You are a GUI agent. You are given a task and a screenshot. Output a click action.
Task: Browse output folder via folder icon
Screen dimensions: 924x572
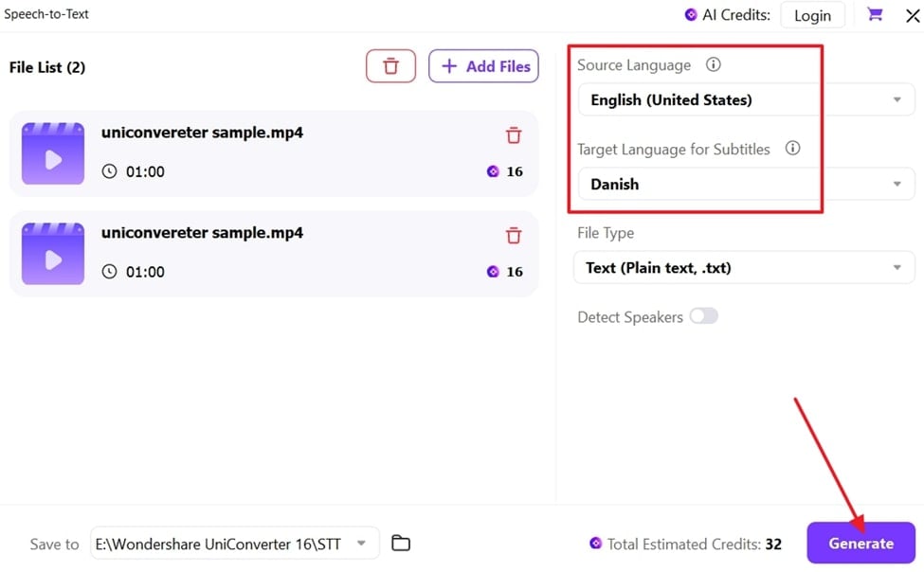coord(401,544)
